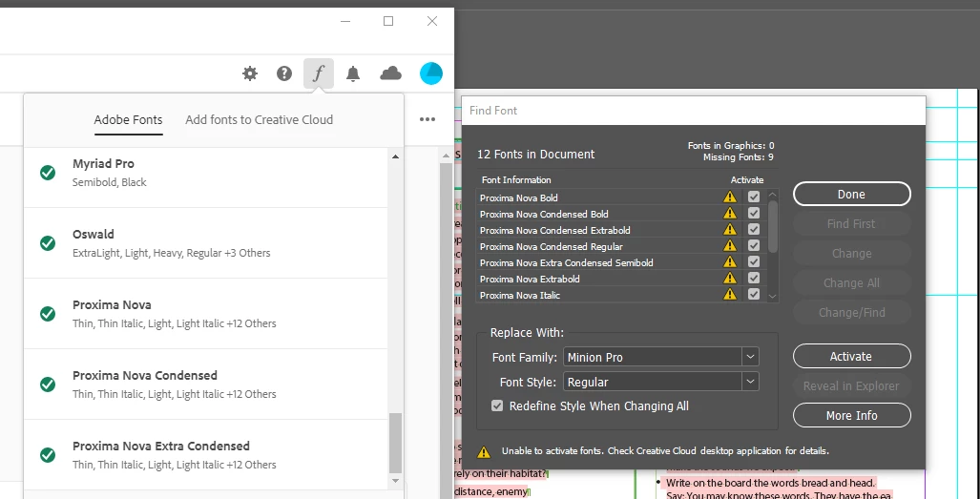Click the Change button
The height and width of the screenshot is (499, 980).
[x=852, y=254]
